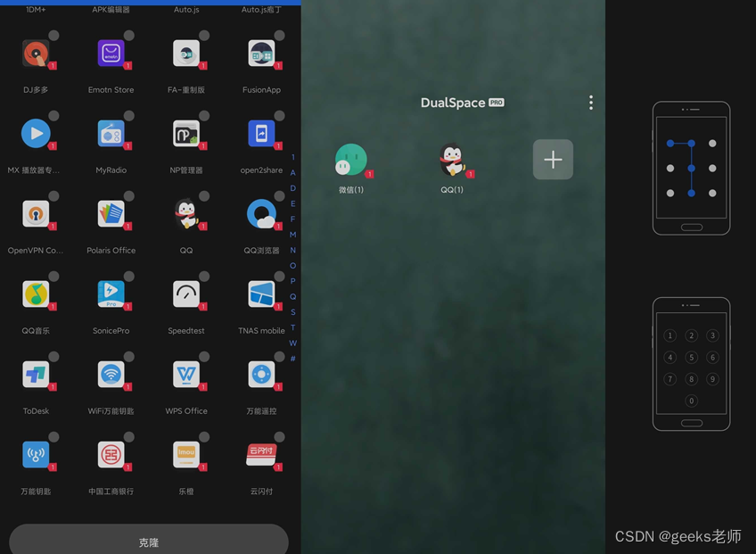This screenshot has width=756, height=554.
Task: Tap the TNAS mobile app icon
Action: [261, 294]
